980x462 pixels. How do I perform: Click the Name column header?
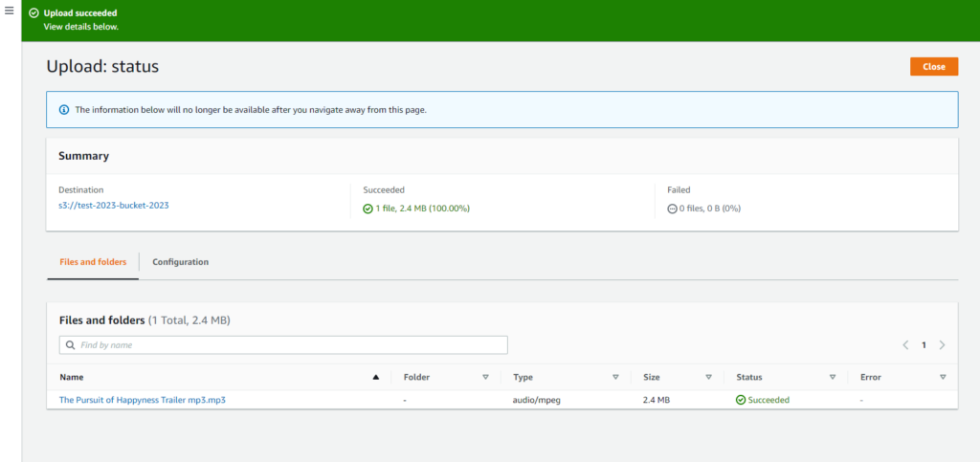tap(72, 377)
